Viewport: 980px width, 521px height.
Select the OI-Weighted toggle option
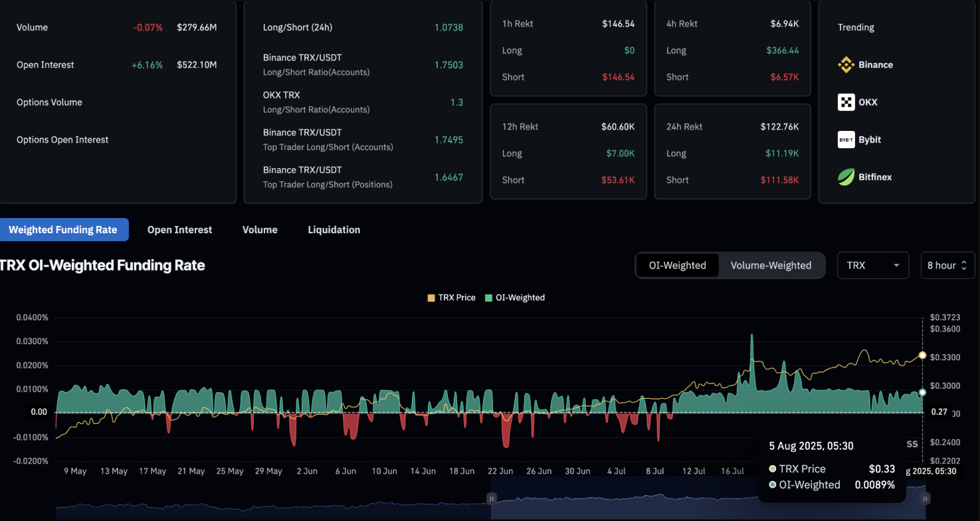(677, 265)
